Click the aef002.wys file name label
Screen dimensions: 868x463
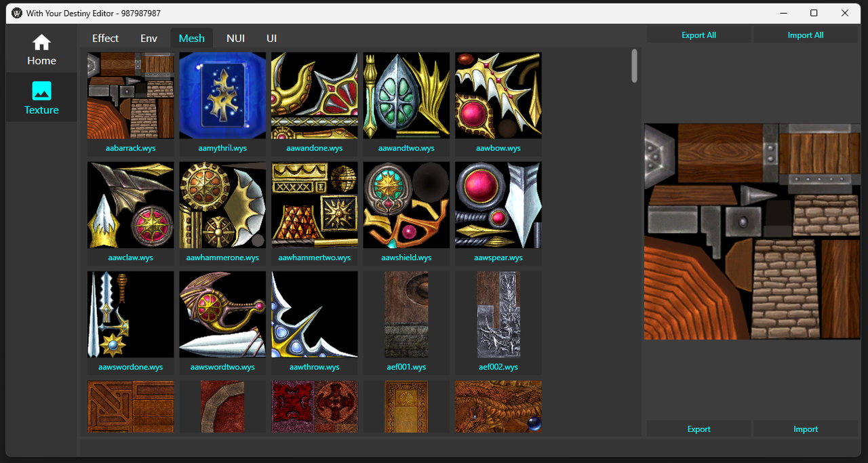498,367
